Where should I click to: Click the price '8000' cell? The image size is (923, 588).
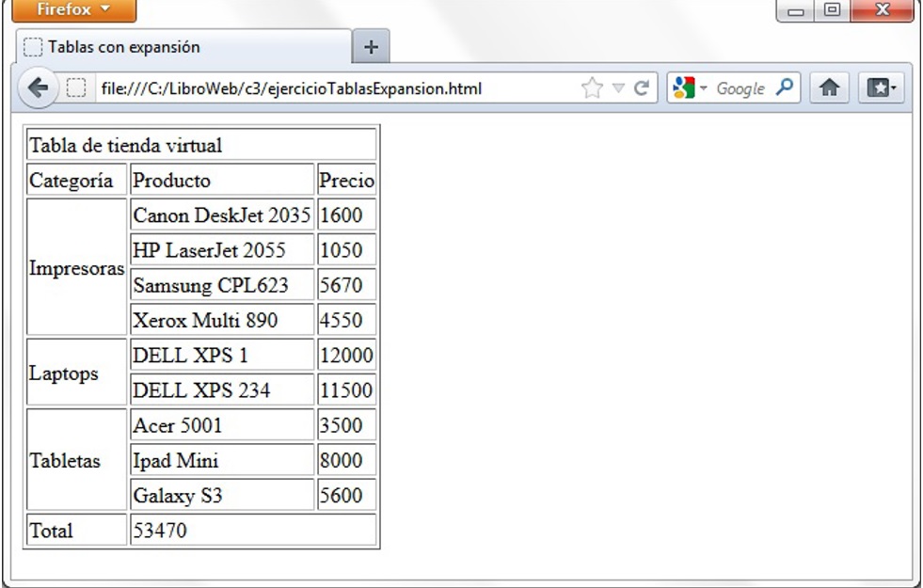coord(347,460)
